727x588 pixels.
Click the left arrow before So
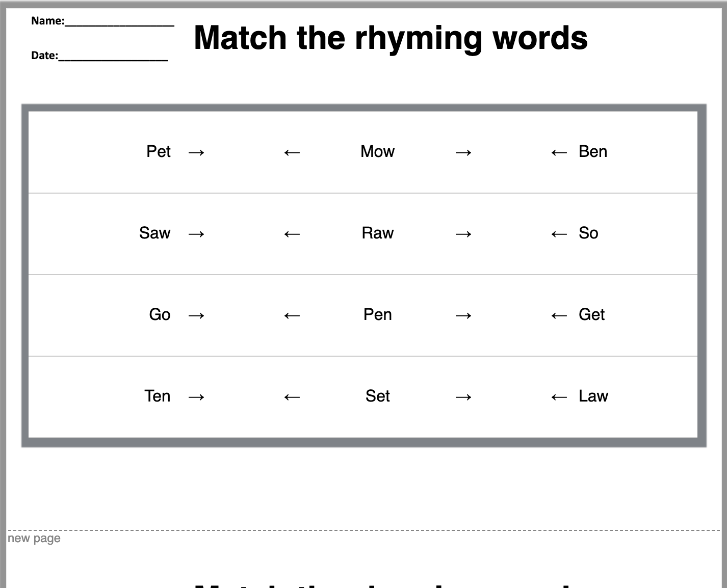click(559, 234)
